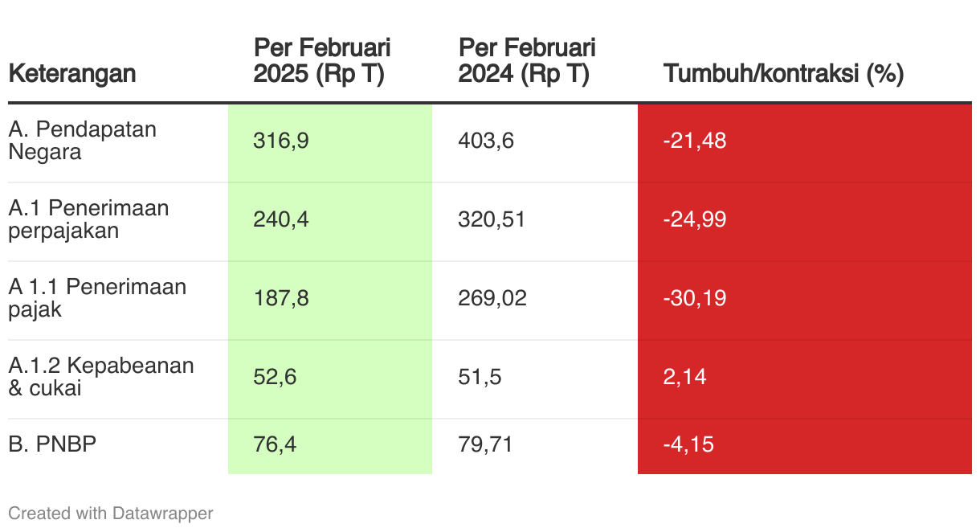This screenshot has height=532, width=980.
Task: Select the A.1 Penerimaan perpajakan row label
Action: (x=88, y=219)
